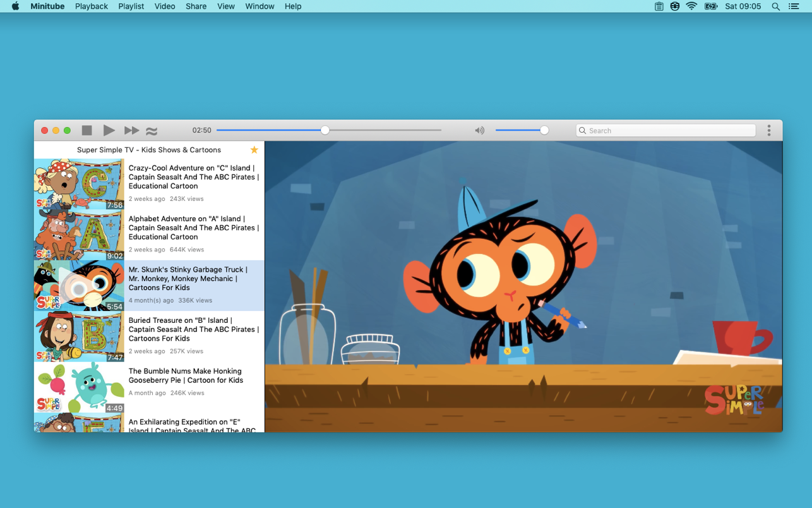812x508 pixels.
Task: Open the Playback menu
Action: (x=92, y=6)
